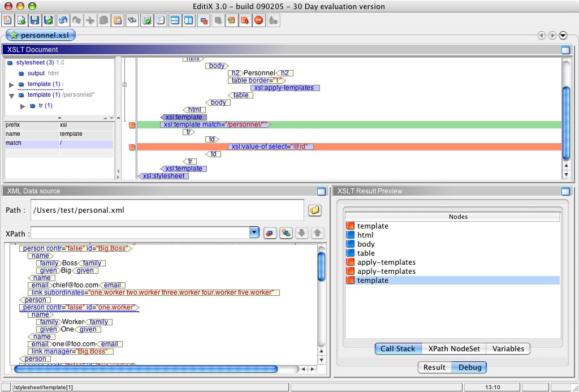This screenshot has width=579, height=392.
Task: Click the match attribute value cell
Action: pos(86,143)
